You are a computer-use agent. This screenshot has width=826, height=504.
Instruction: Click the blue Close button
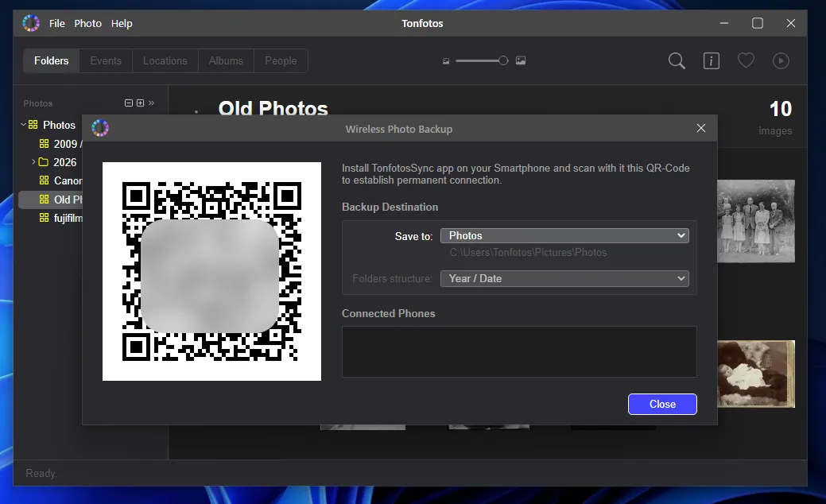click(662, 404)
